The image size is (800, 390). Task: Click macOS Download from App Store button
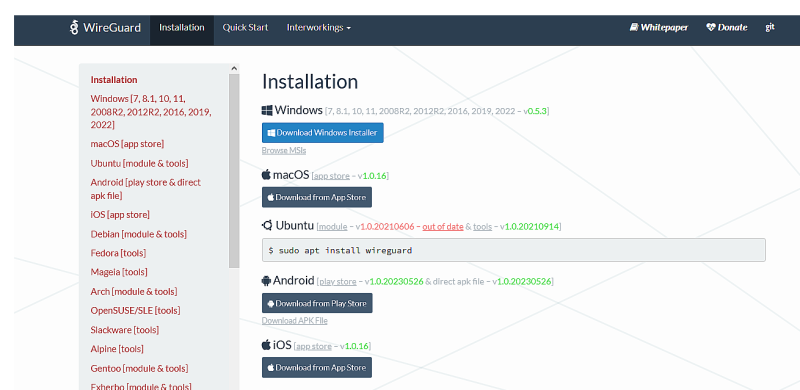pos(317,197)
